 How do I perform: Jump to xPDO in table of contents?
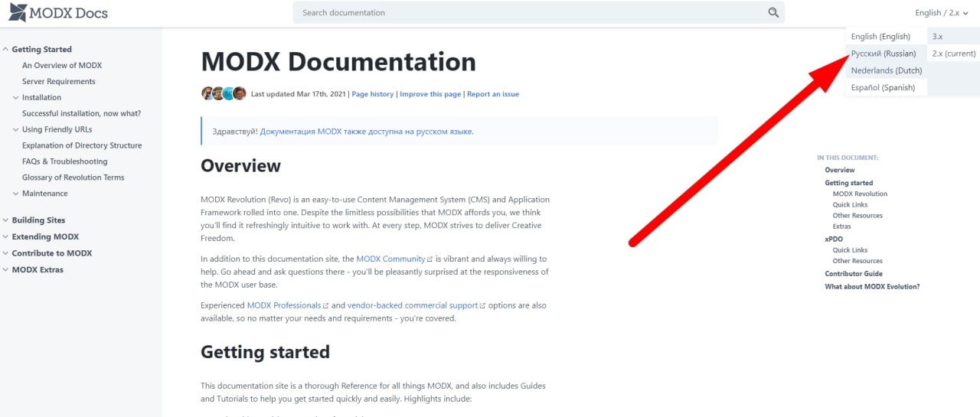pos(834,239)
